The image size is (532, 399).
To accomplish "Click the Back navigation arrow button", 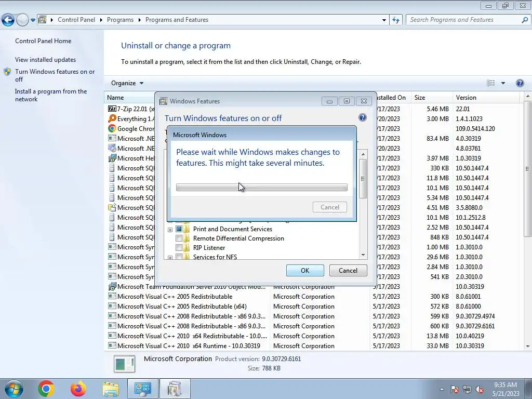I will click(x=8, y=20).
